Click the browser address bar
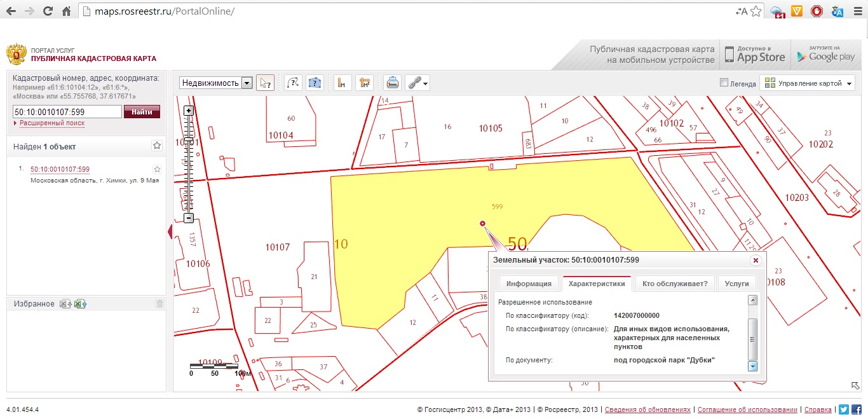Screen dimensions: 868x419 click(x=407, y=11)
